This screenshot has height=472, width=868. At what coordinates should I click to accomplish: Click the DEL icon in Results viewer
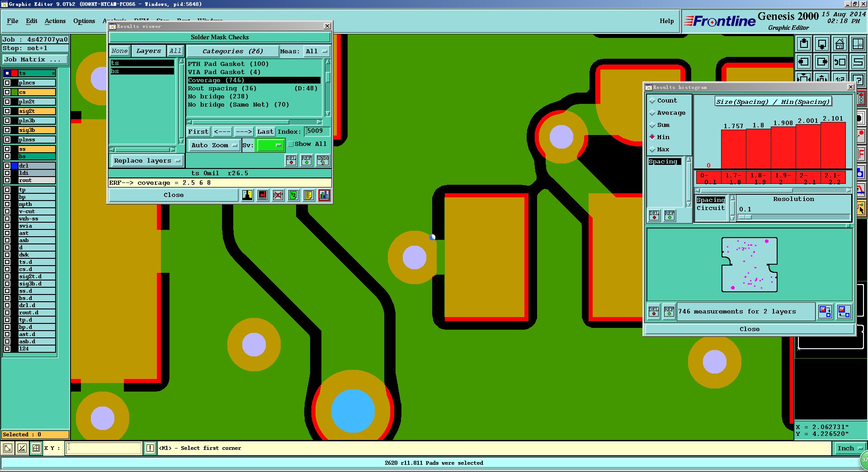291,160
